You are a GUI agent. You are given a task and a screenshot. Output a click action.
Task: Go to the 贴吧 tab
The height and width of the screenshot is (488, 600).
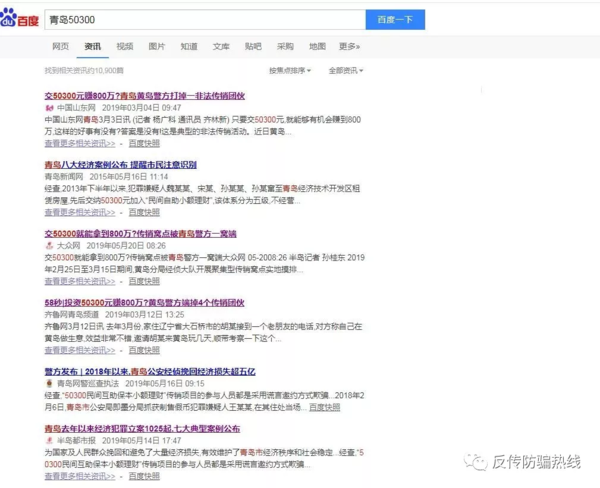tap(253, 46)
